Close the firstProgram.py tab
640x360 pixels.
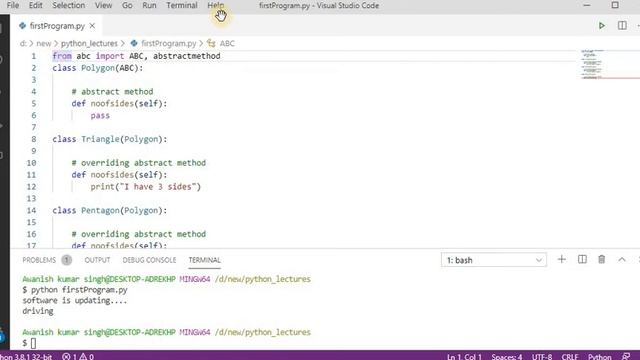tap(92, 26)
